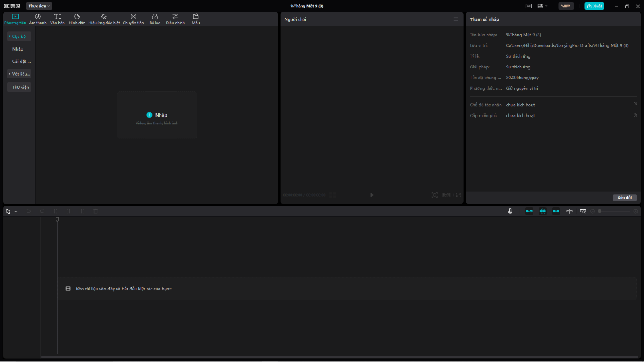Screen dimensions: 644x362
Task: Click the VIP badge button
Action: coord(566,6)
